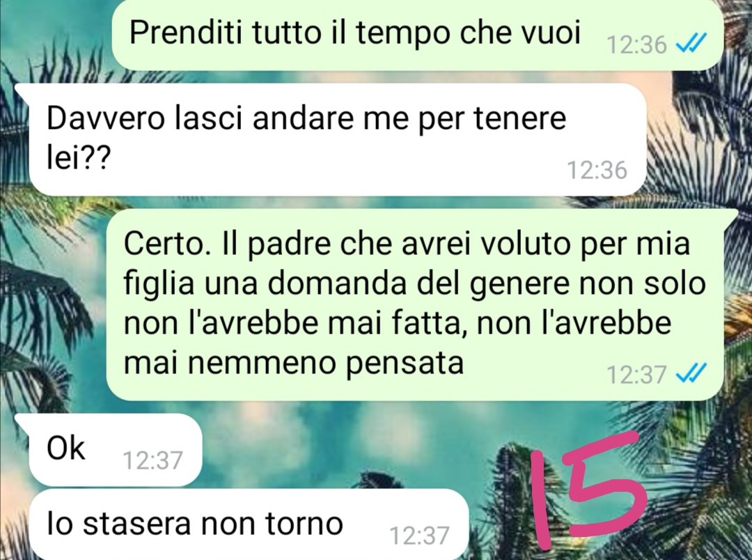This screenshot has height=560, width=752.
Task: Click the bubble tail of the 'Certo' message
Action: pyautogui.click(x=730, y=216)
